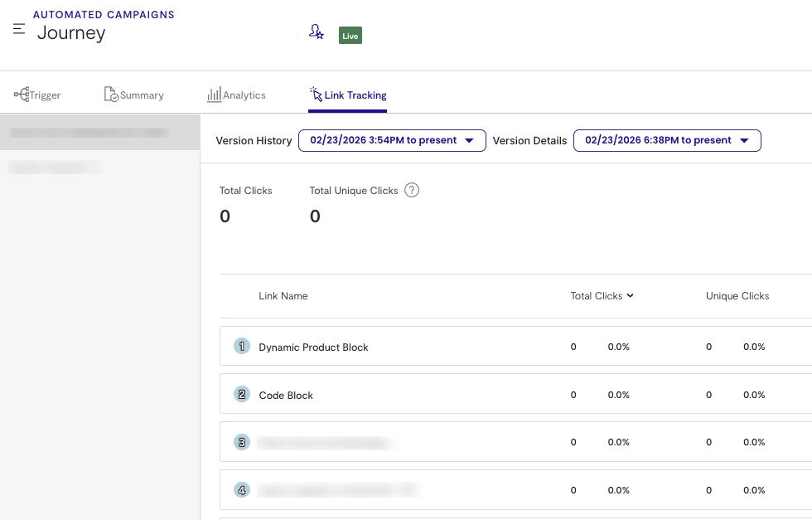Click the number 2 link badge
The image size is (812, 520).
[x=242, y=395]
